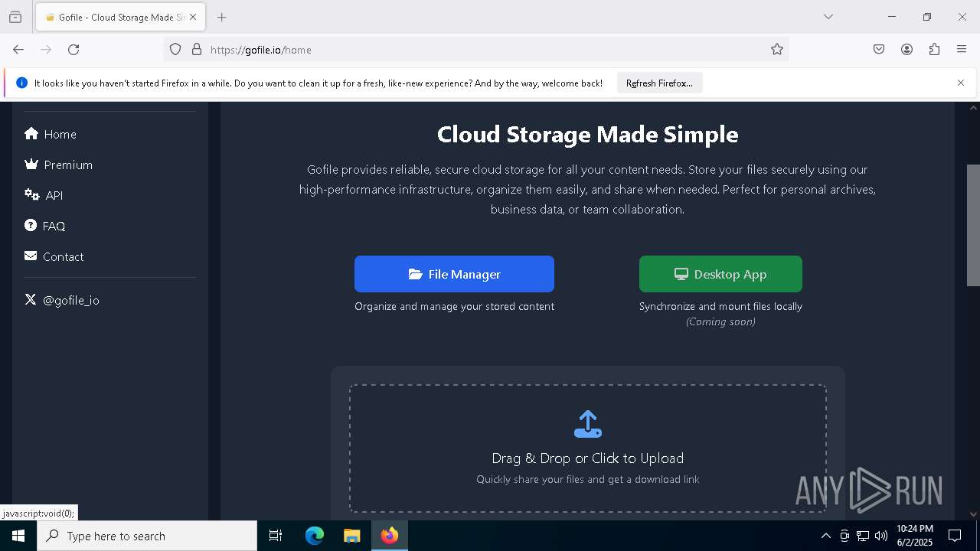Click the blue File Manager button
The image size is (980, 551).
pyautogui.click(x=454, y=274)
